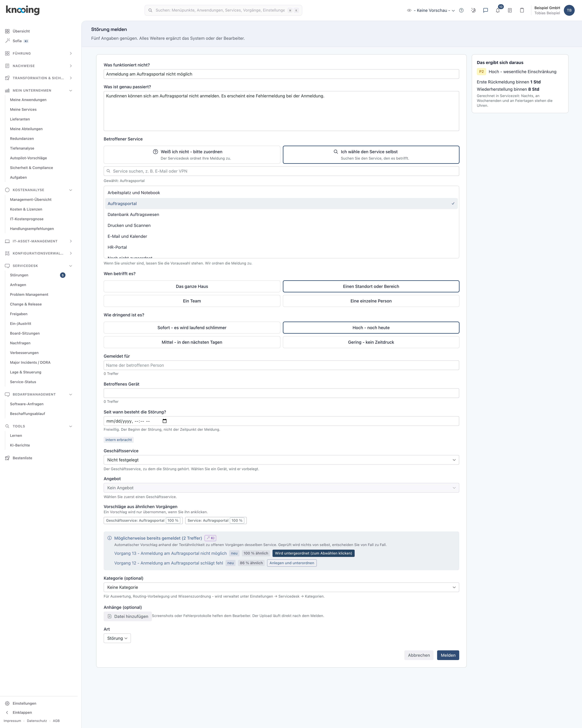Click 'Datei hinzufügen' attachment button
This screenshot has height=728, width=582.
click(x=127, y=616)
